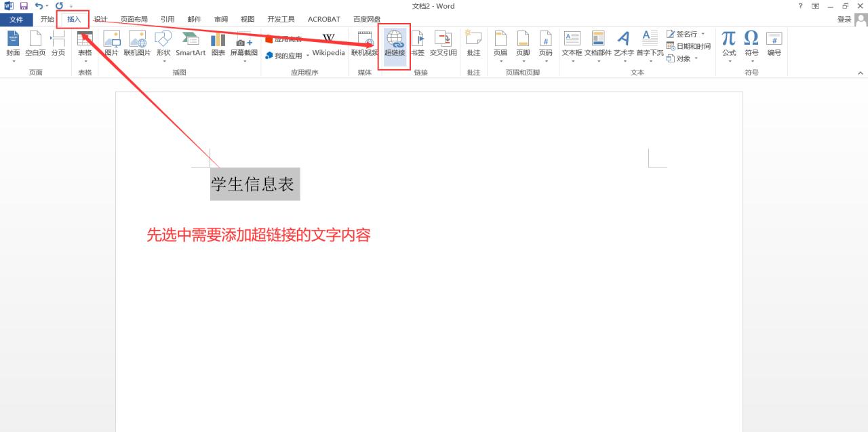The width and height of the screenshot is (868, 432).
Task: Open the Symbol (符号) menu
Action: [x=751, y=45]
